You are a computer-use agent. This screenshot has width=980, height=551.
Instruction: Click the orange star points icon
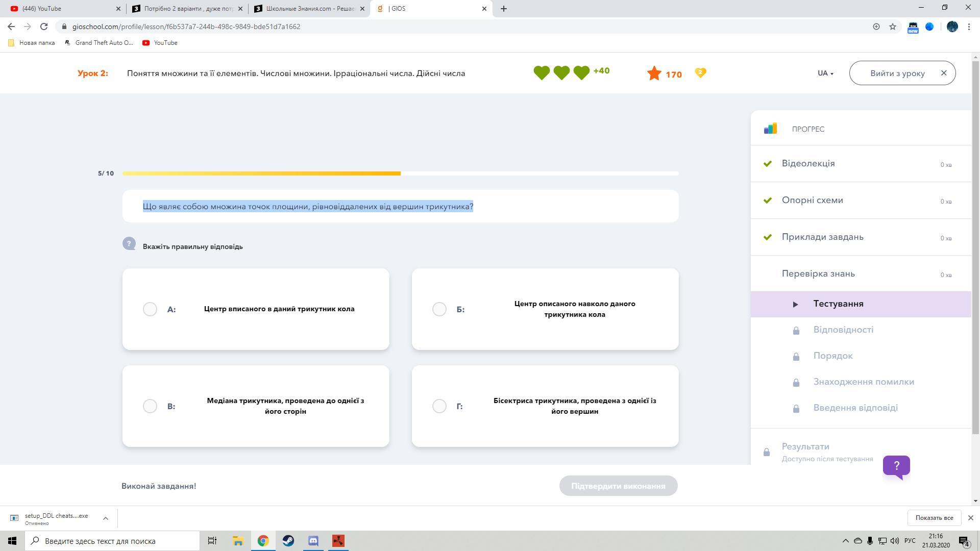654,73
